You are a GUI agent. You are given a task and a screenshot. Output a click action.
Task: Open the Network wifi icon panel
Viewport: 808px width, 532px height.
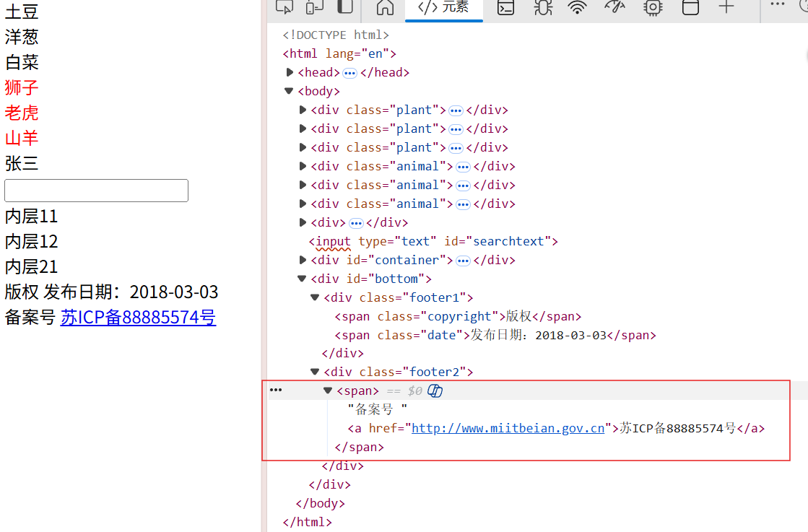[577, 7]
